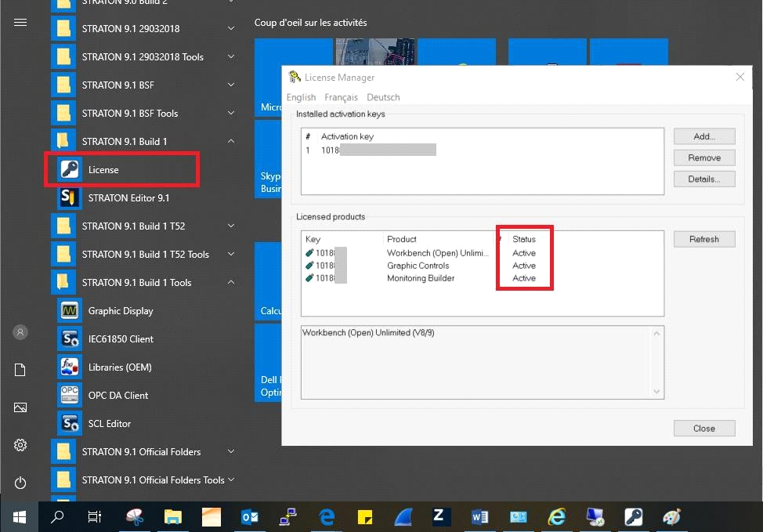Expand the STRATON 9.1 29032018 folder

[x=231, y=28]
